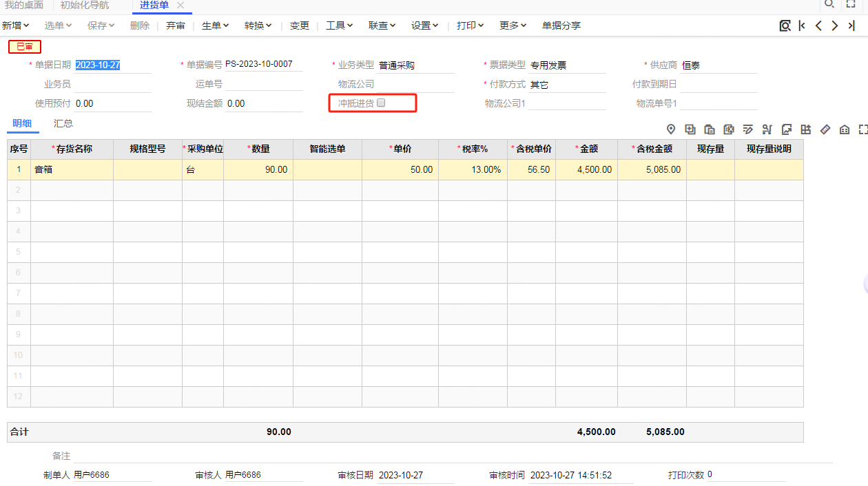Expand the 更多 dropdown
This screenshot has width=868, height=486.
(513, 25)
